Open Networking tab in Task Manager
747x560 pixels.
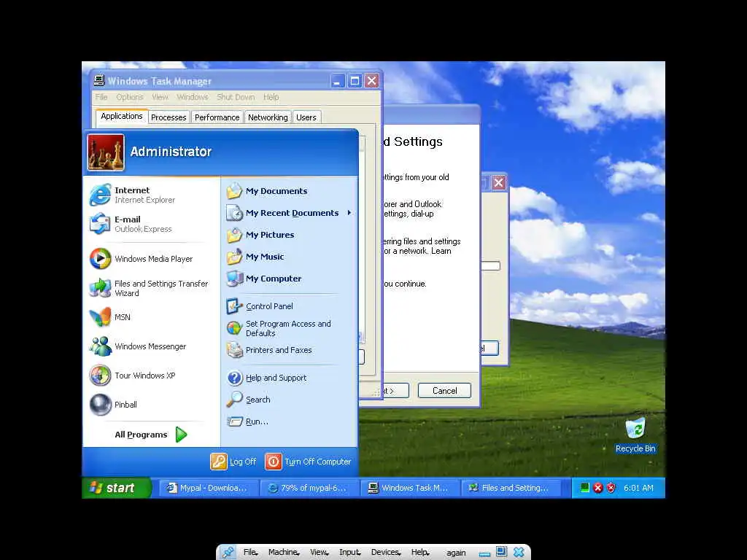click(268, 117)
